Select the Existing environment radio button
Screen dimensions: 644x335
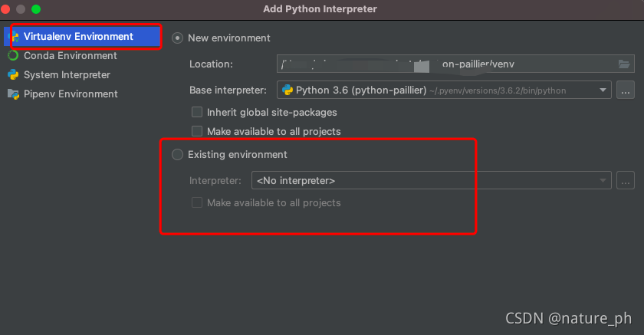tap(177, 154)
